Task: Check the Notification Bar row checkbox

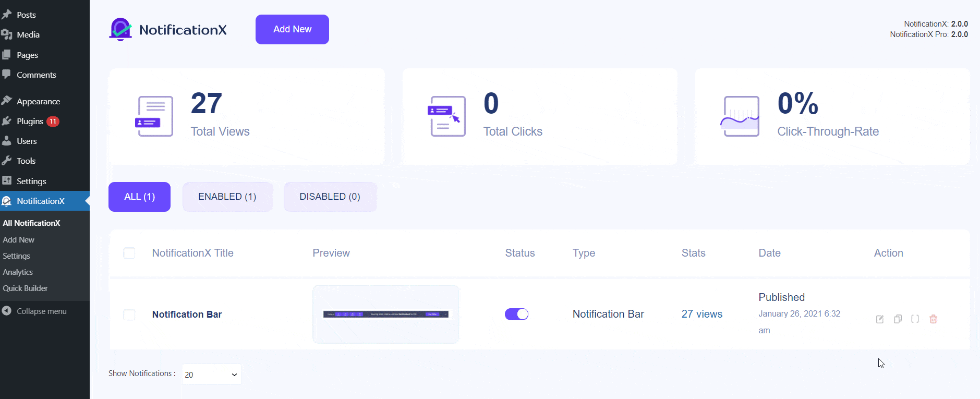Action: coord(129,315)
